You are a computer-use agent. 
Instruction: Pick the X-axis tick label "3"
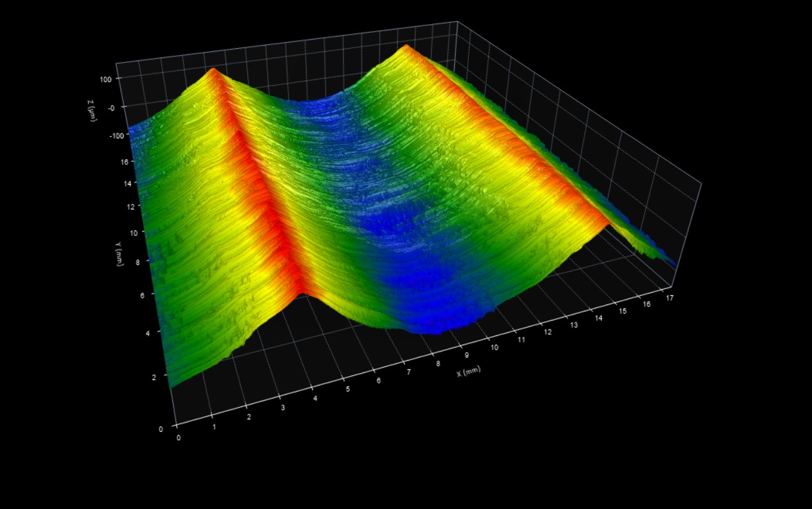(x=282, y=408)
